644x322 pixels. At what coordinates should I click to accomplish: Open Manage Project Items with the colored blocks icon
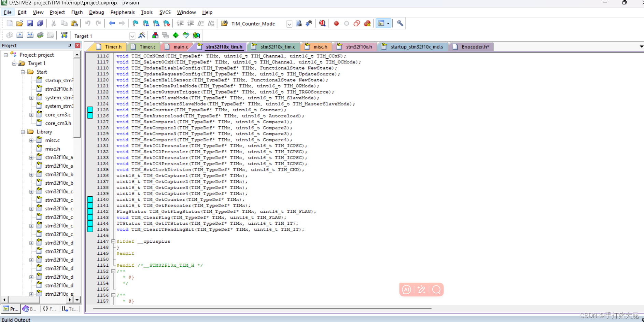coord(155,35)
